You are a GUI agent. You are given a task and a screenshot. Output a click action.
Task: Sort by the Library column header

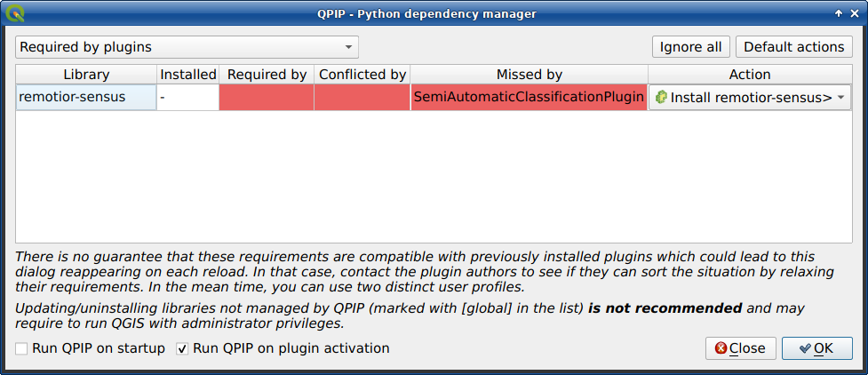[x=86, y=75]
